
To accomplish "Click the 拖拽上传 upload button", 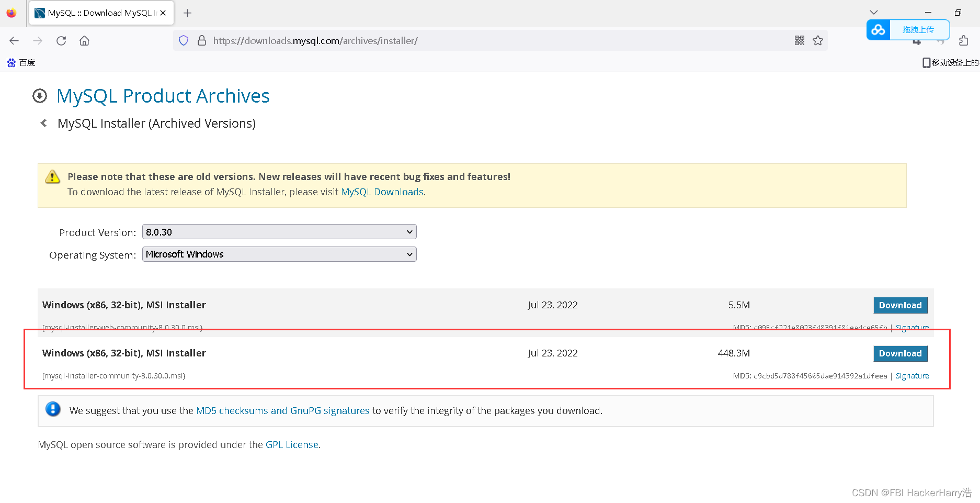I will click(x=918, y=30).
